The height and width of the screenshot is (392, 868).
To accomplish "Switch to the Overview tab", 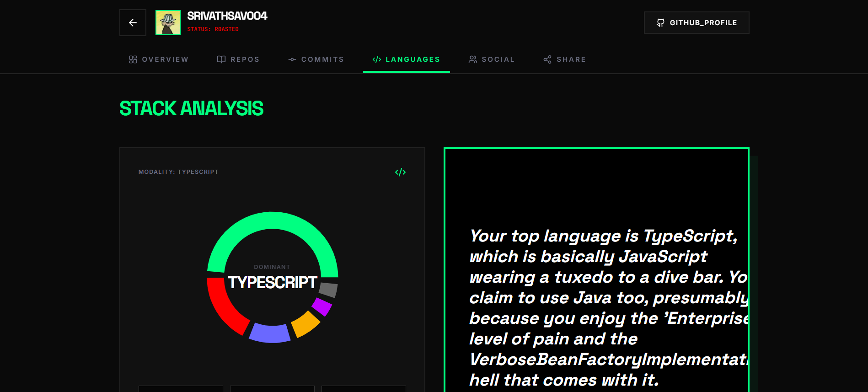I will click(x=159, y=59).
